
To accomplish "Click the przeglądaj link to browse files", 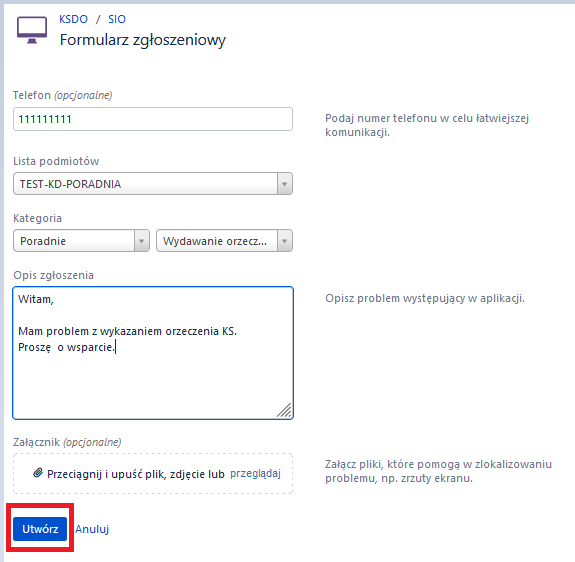I will coord(255,474).
